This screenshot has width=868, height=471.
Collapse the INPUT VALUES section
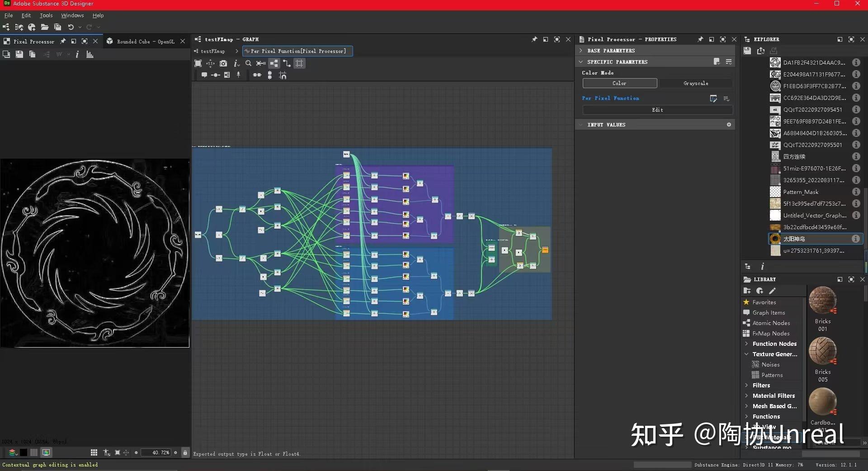[x=581, y=124]
